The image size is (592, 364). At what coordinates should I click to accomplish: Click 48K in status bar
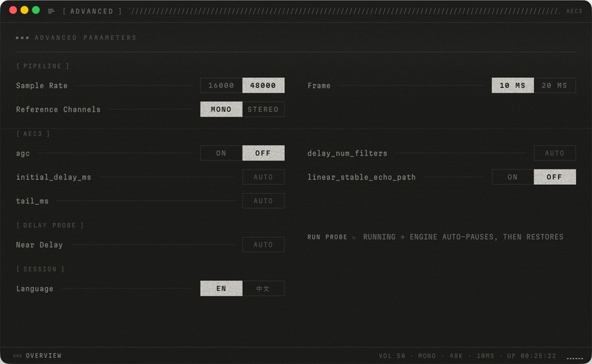[x=456, y=356]
